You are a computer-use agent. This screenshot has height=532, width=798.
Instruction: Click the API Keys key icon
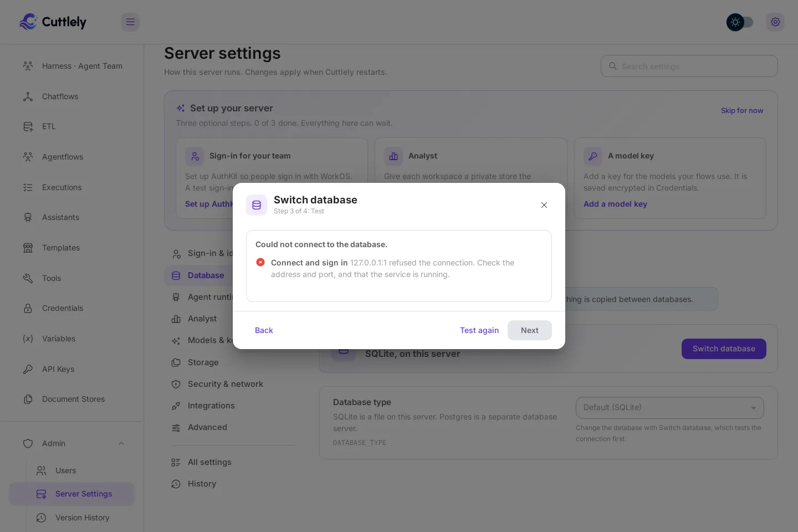pos(28,369)
